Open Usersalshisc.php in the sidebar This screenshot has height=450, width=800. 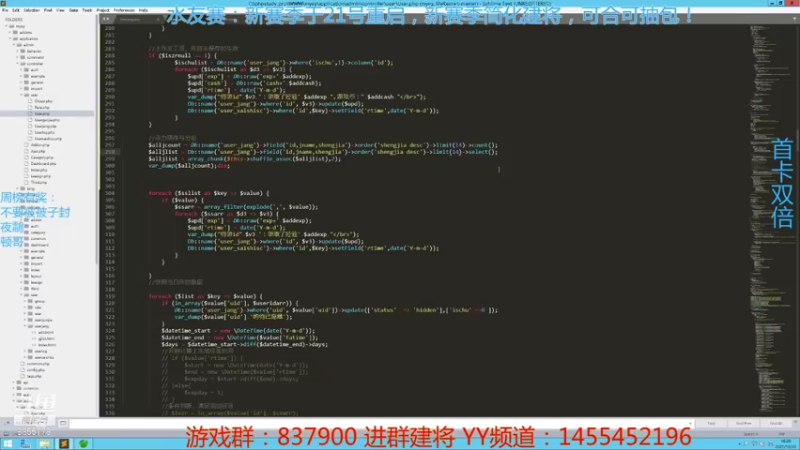pos(48,138)
